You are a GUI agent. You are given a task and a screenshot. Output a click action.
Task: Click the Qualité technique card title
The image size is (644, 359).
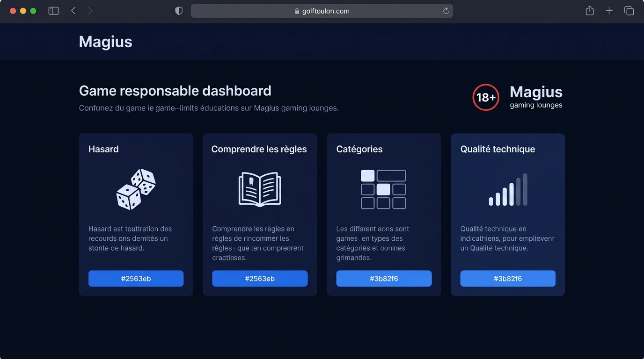pos(498,149)
